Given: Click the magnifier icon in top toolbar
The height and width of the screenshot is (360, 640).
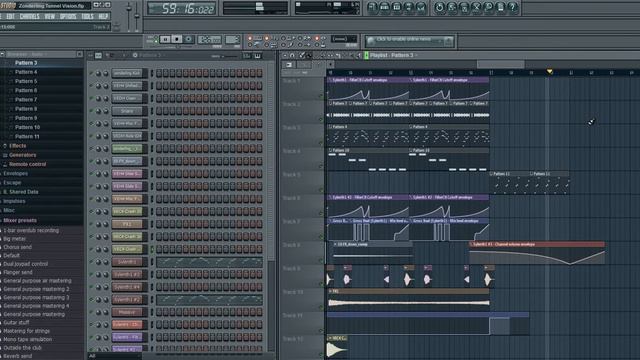Looking at the screenshot, I should point(488,7).
